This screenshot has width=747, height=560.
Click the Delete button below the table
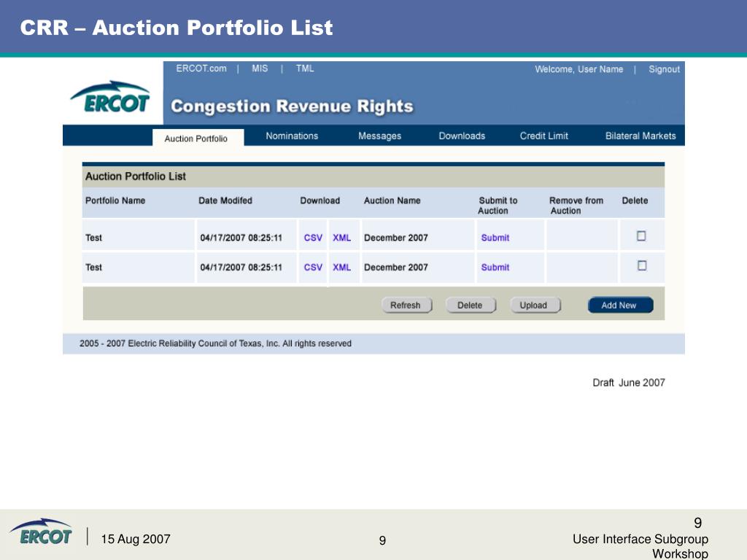471,306
